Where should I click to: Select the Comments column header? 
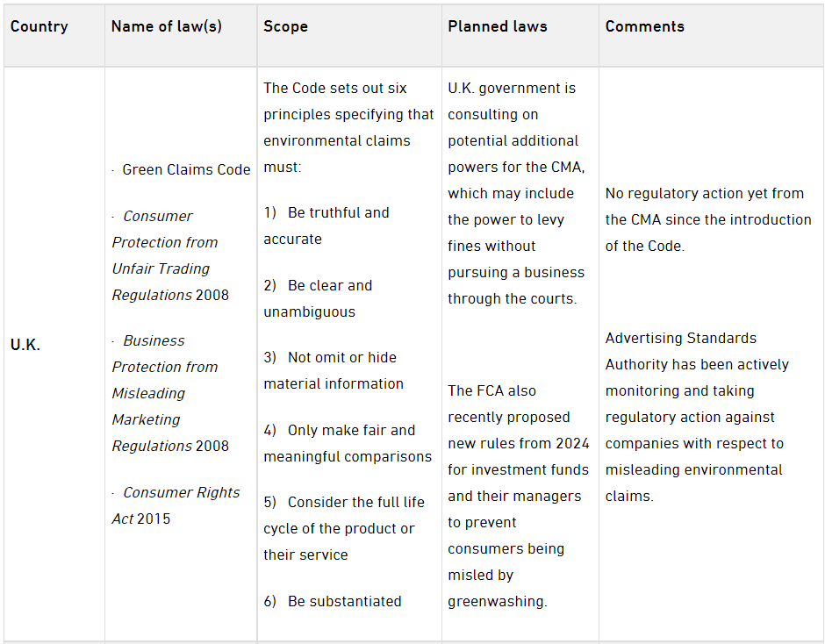coord(645,26)
